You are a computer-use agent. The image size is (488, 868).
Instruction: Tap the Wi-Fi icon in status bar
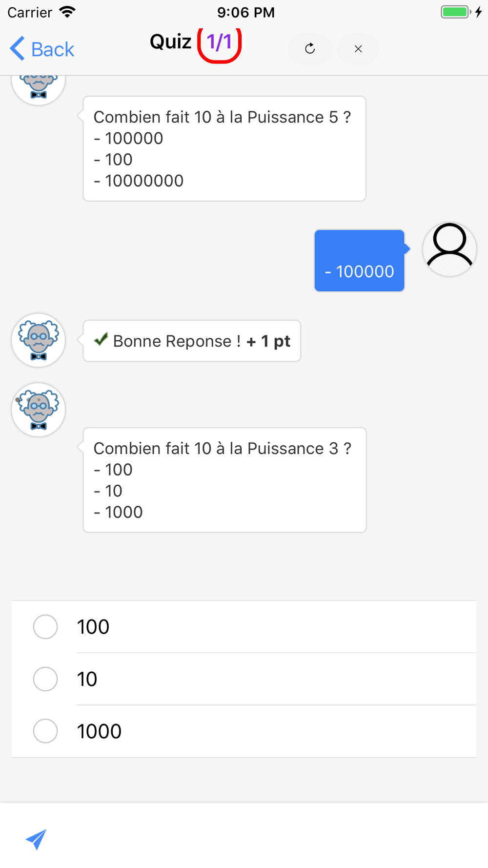tap(67, 12)
